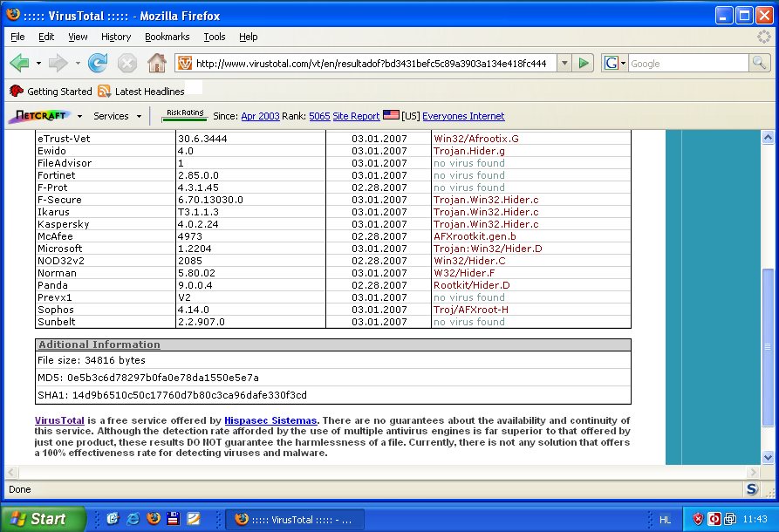Focus the URL address field
This screenshot has height=532, width=779.
tap(371, 63)
